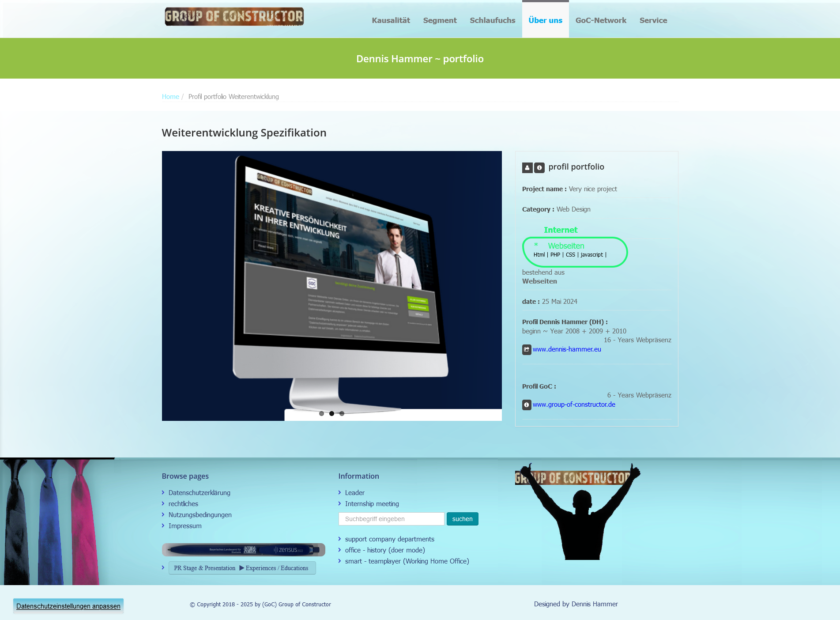This screenshot has width=840, height=620.
Task: Click the Home breadcrumb link
Action: click(x=170, y=97)
